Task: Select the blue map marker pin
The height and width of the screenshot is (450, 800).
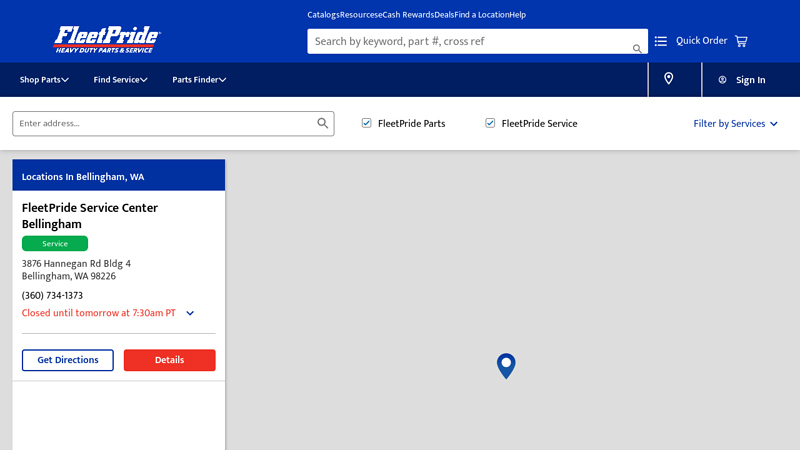Action: click(506, 365)
